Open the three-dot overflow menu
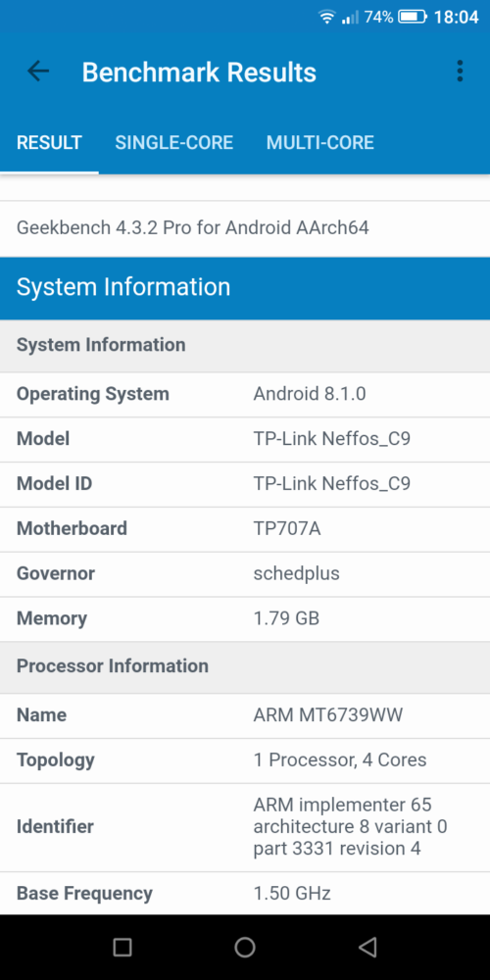The width and height of the screenshot is (490, 980). pyautogui.click(x=460, y=72)
